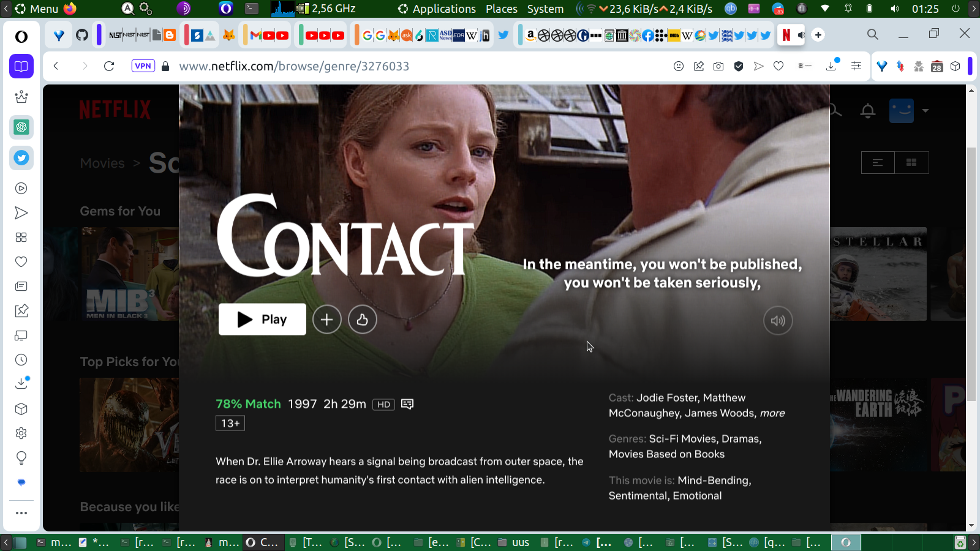Open the system Menu
Image resolution: width=980 pixels, height=551 pixels.
coord(37,9)
